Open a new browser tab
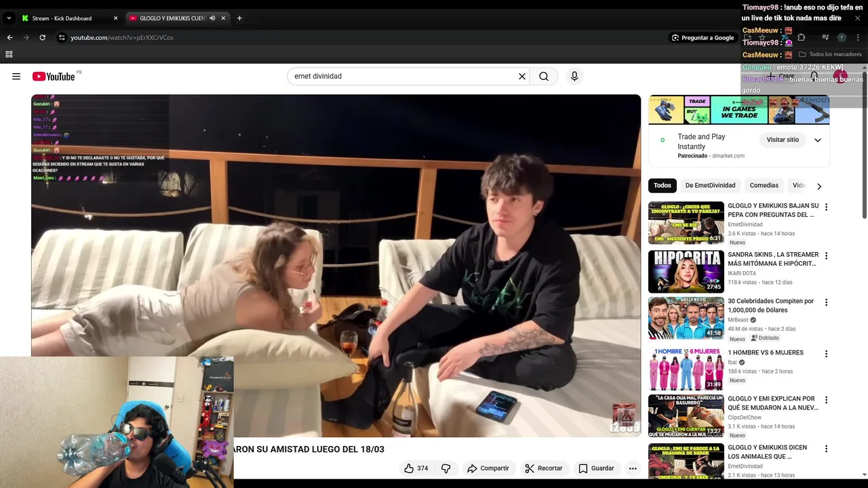Viewport: 868px width, 488px height. tap(239, 18)
